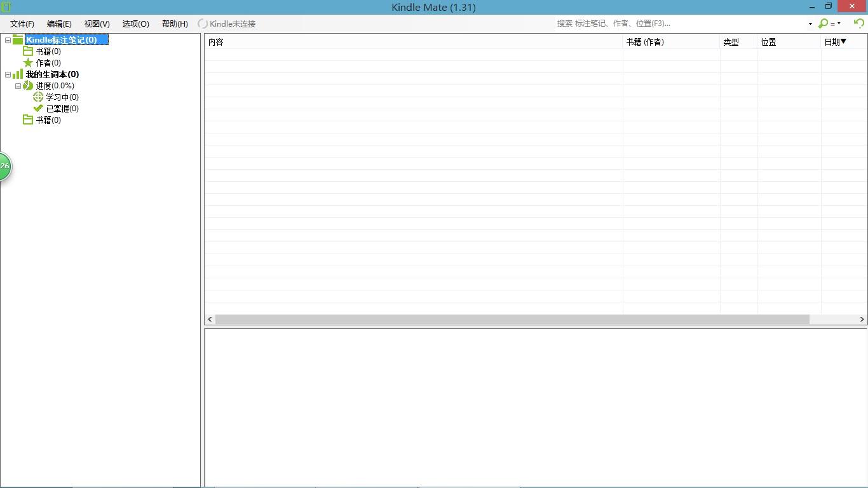Focus the 搜索 标注笔记 search field
The width and height of the screenshot is (868, 488).
point(680,24)
